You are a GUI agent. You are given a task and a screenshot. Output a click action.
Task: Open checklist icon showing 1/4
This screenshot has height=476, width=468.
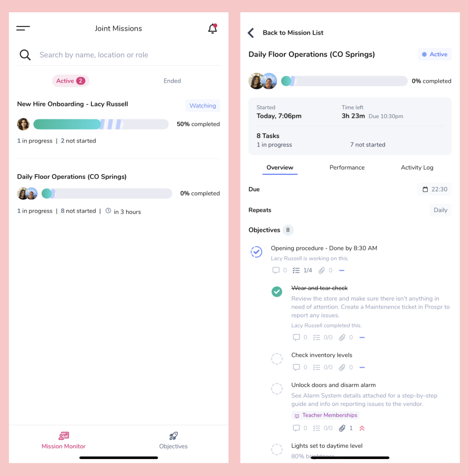[x=296, y=270]
